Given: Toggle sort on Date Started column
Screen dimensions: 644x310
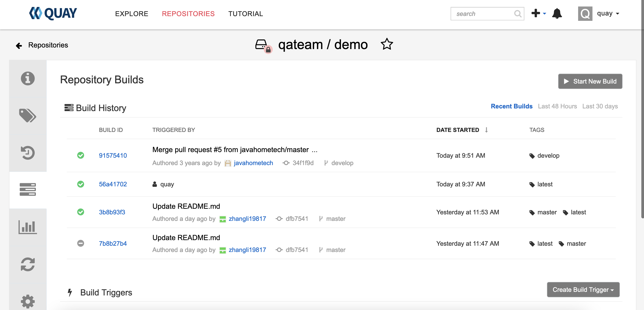Looking at the screenshot, I should (x=458, y=130).
